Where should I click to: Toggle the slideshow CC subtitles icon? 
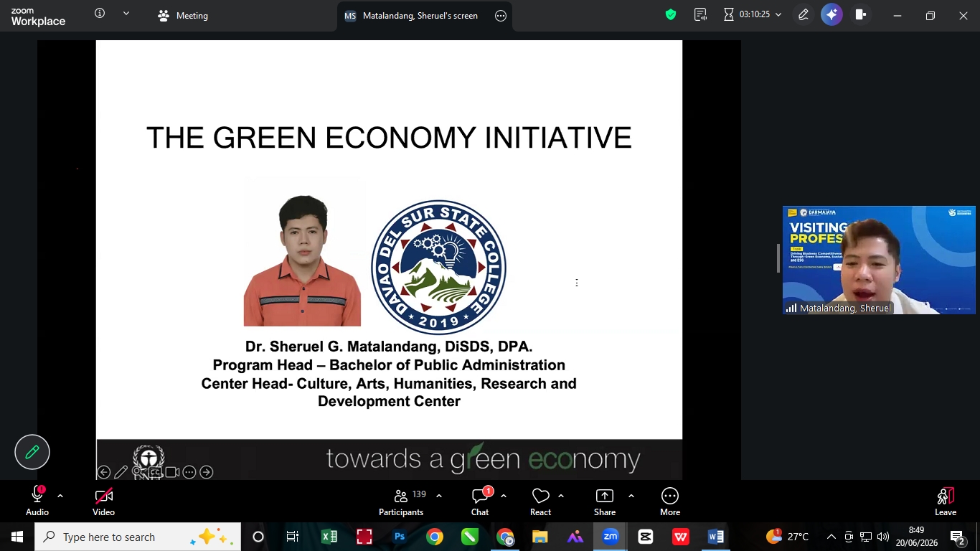click(x=155, y=472)
